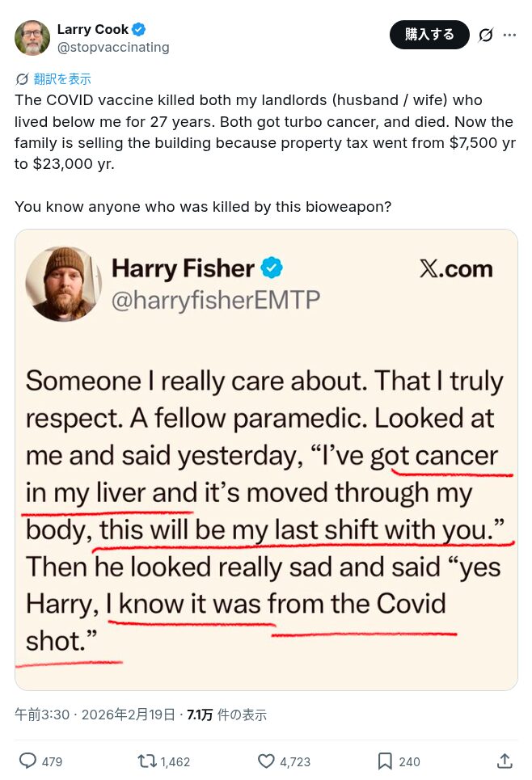Viewport: 532px width, 780px height.
Task: Like the post with heart icon
Action: coord(266,761)
